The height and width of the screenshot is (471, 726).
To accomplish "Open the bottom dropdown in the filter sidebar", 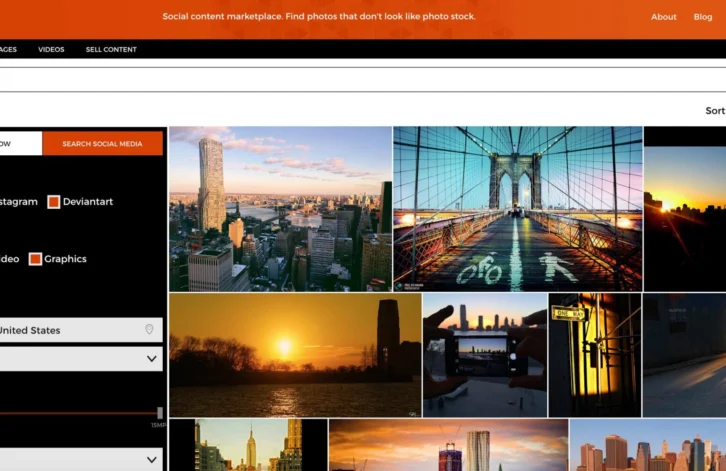I will [x=152, y=460].
